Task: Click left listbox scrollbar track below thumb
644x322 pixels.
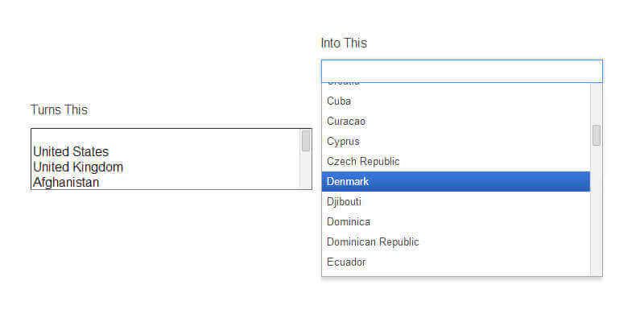Action: [306, 173]
